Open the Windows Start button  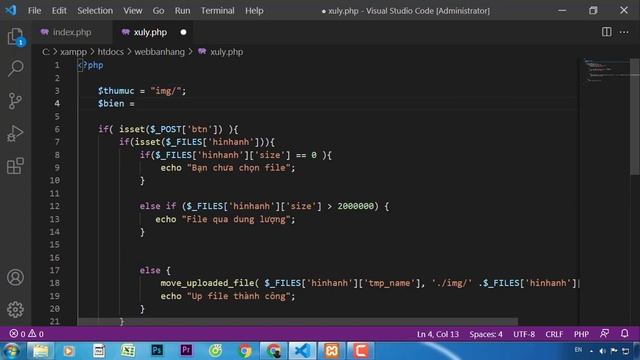[11, 351]
